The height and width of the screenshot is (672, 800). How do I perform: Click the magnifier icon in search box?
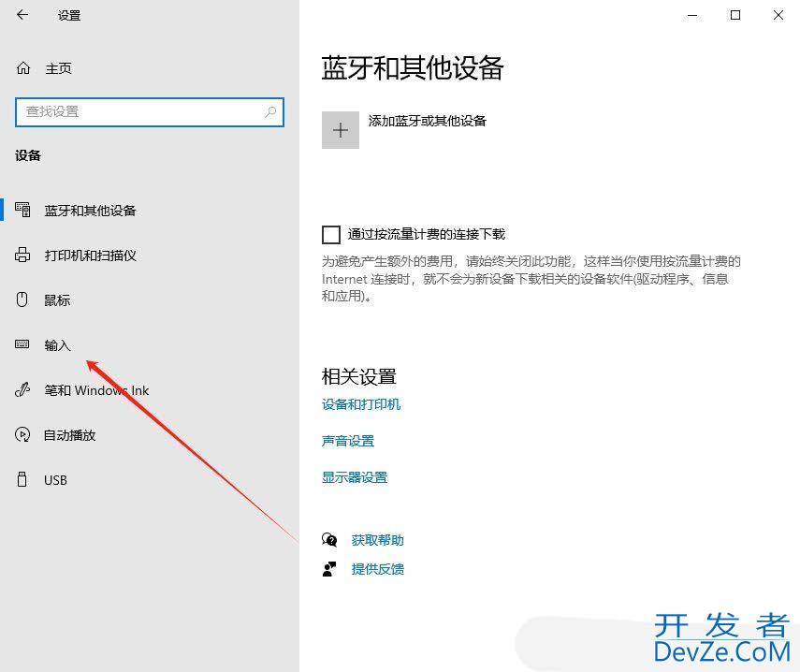(x=270, y=112)
